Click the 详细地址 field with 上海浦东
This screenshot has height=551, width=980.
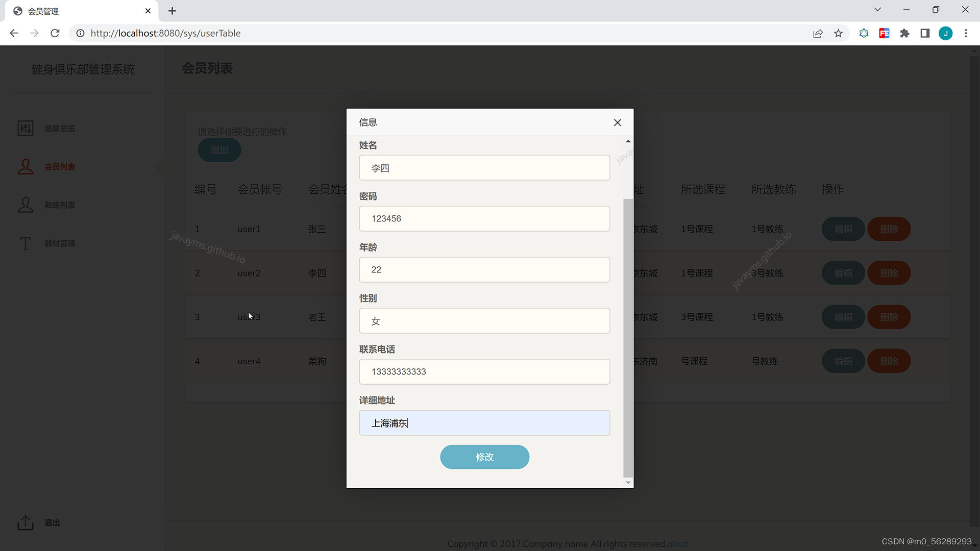(x=484, y=423)
